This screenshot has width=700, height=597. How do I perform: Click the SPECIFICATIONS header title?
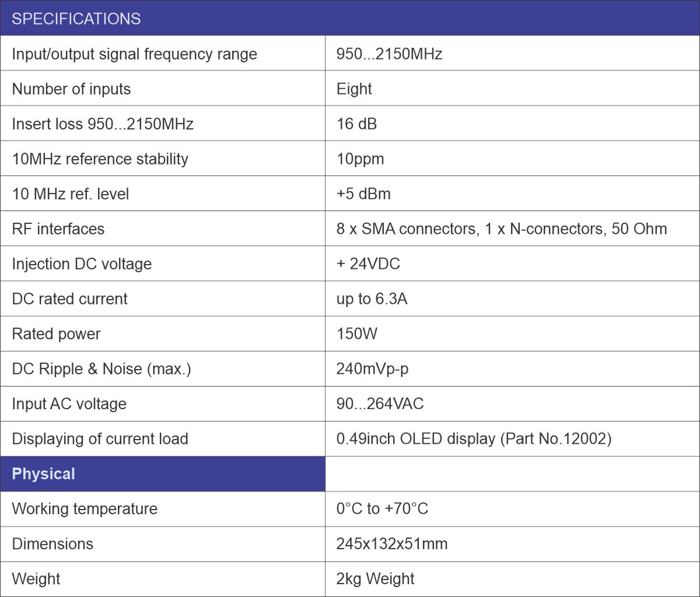click(x=76, y=19)
